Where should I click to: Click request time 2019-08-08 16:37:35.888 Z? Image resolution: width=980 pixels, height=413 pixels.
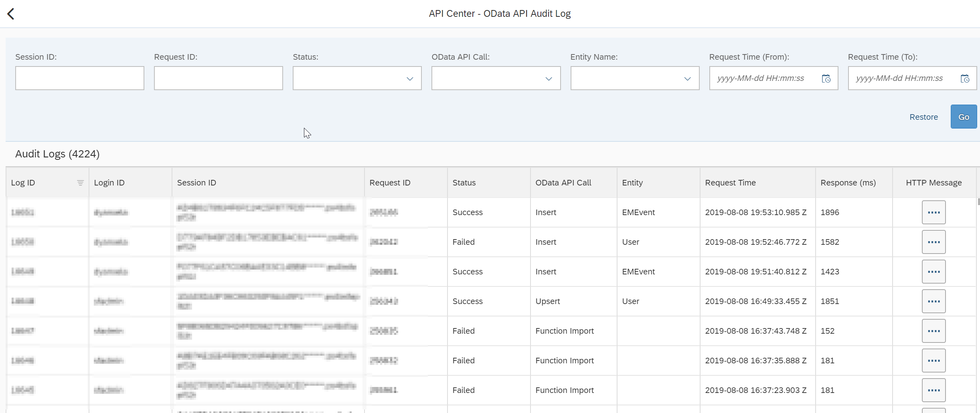755,361
